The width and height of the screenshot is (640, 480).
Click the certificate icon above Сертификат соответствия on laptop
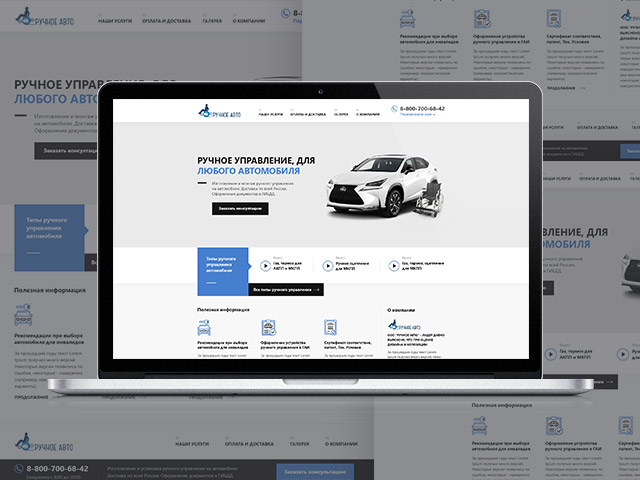pos(330,327)
